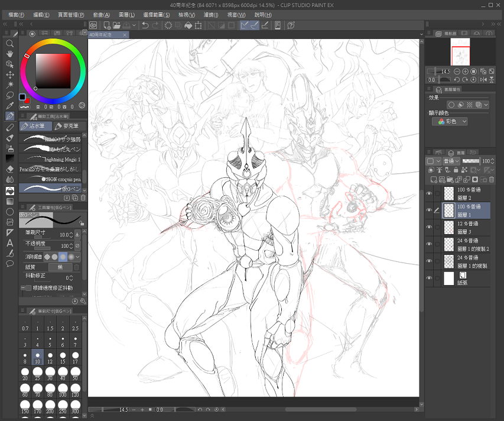The image size is (504, 421).
Task: Click the Help question mark icon
Action: pos(291,25)
